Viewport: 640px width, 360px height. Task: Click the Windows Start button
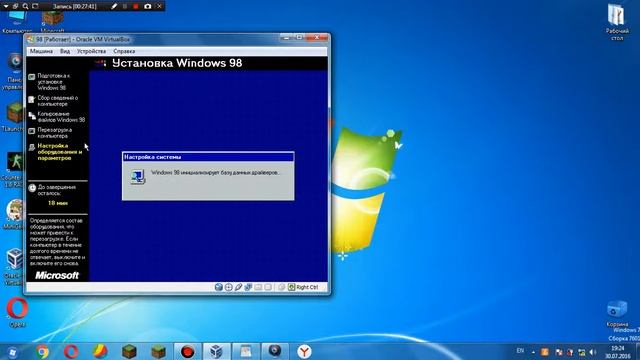click(x=12, y=352)
